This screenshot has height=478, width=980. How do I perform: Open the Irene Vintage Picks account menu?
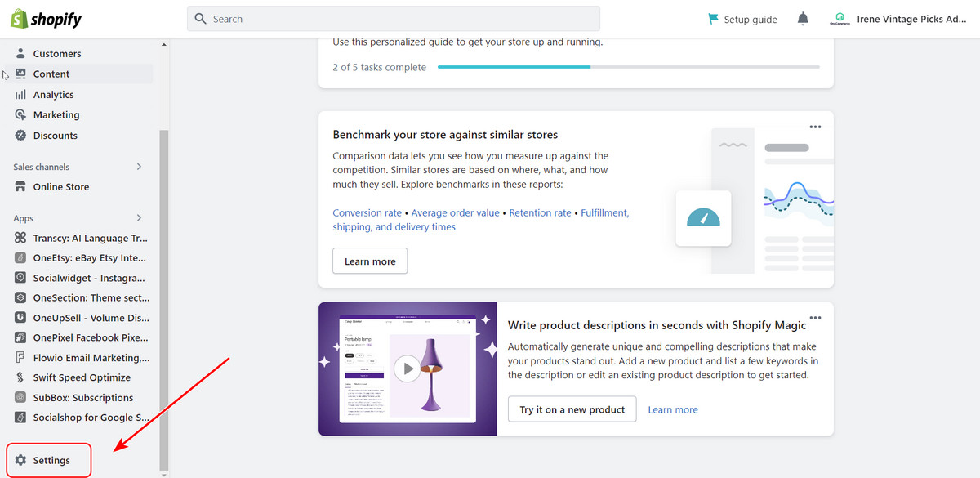[898, 20]
